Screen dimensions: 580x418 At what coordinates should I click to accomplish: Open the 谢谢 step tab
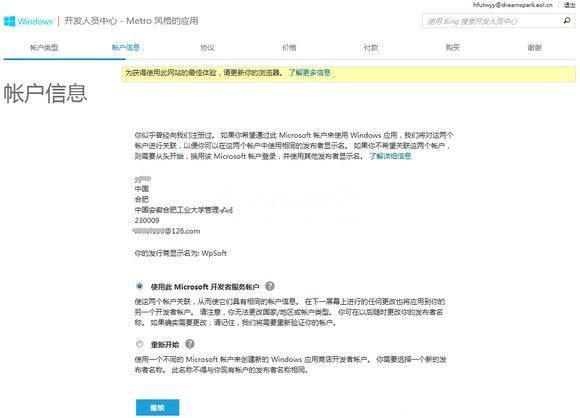(534, 47)
